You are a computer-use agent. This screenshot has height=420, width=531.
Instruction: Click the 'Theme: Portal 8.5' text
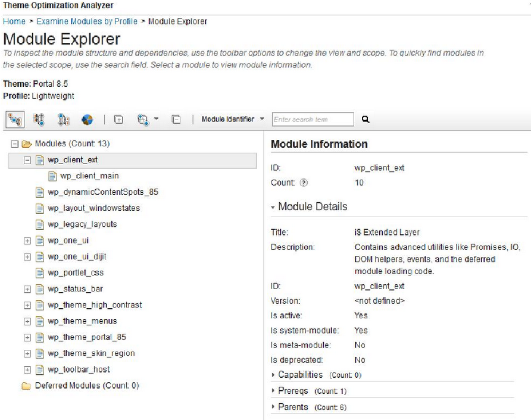(36, 84)
